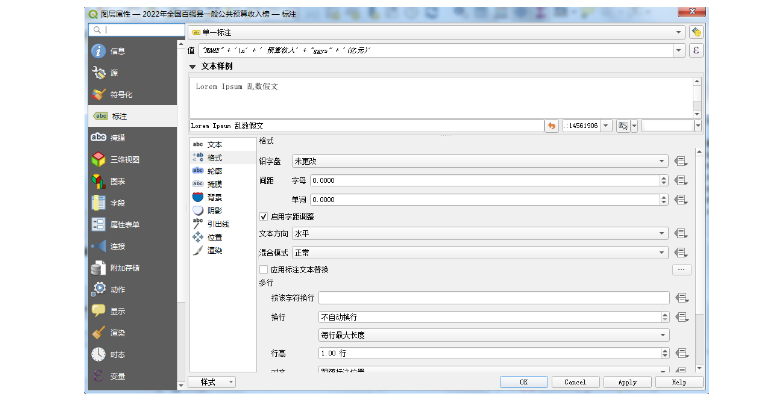773x413 pixels.
Task: Open the 值 expression field dropdown arrow
Action: coord(679,50)
